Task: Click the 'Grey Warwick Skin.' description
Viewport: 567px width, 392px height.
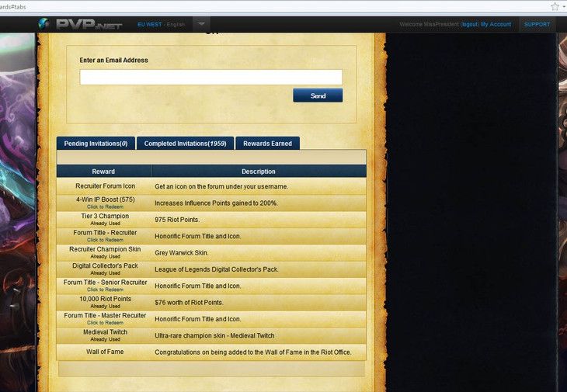Action: (182, 253)
